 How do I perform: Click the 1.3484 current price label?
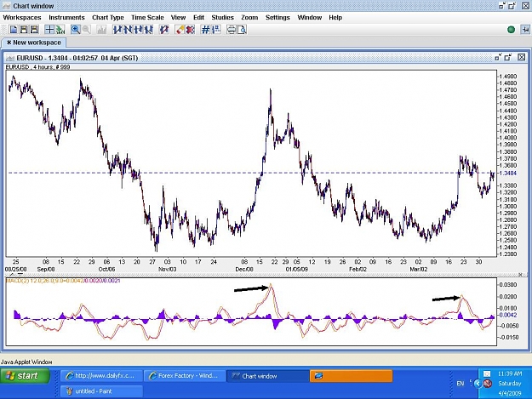pyautogui.click(x=508, y=174)
